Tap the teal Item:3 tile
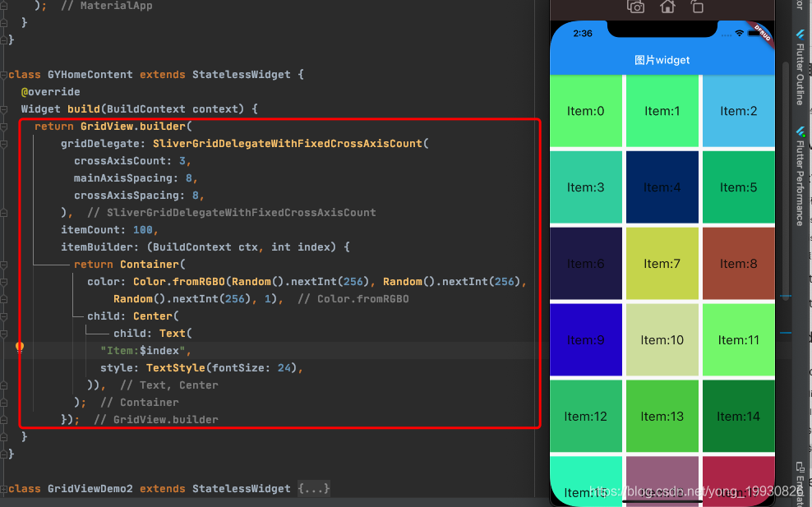Image resolution: width=812 pixels, height=507 pixels. click(x=586, y=187)
